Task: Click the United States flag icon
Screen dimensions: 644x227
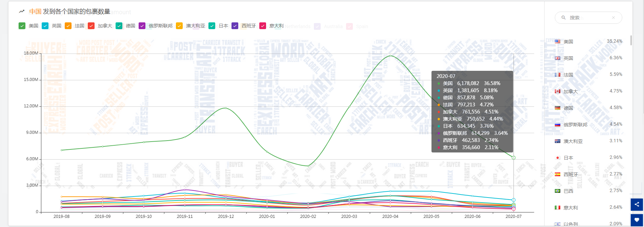Action: point(558,42)
